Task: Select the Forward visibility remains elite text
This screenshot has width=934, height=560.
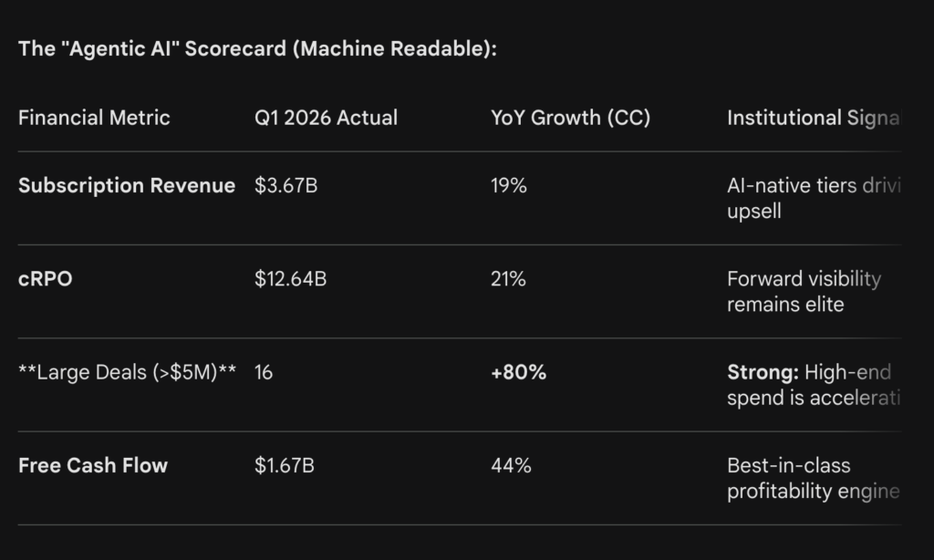Action: click(804, 292)
